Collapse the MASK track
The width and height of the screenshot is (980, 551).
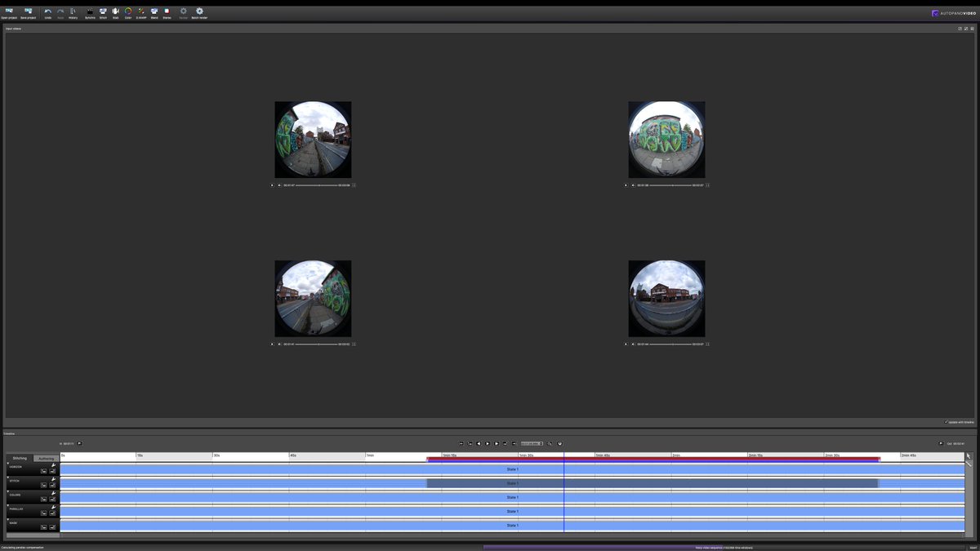[8, 519]
